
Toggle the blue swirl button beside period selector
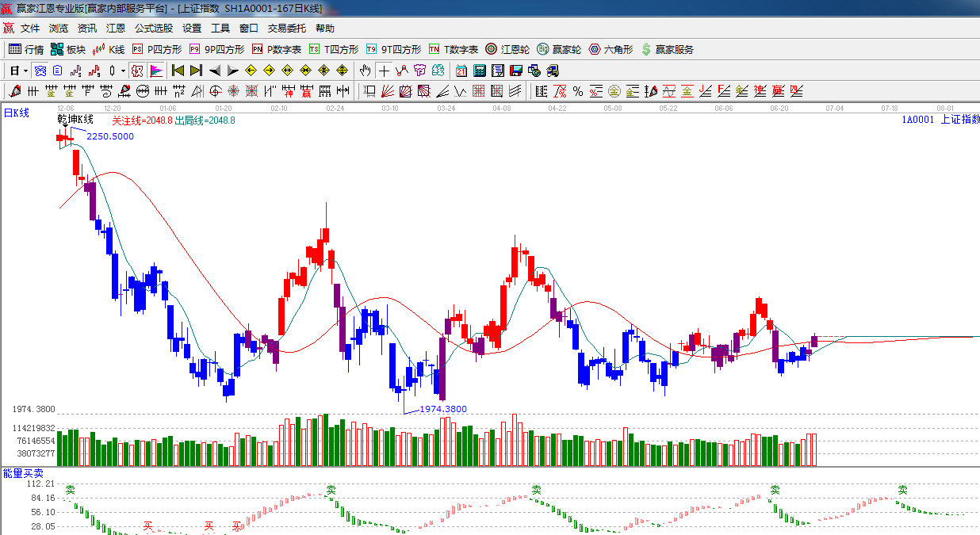click(40, 71)
